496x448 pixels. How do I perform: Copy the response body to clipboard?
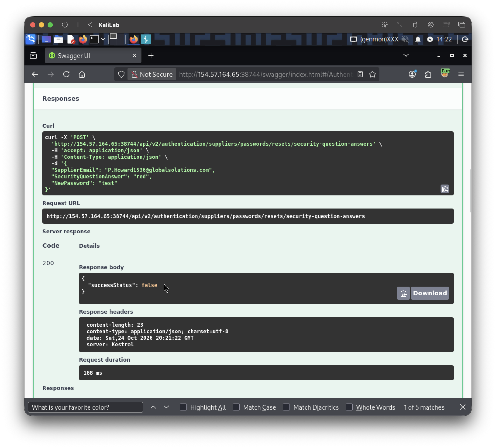click(x=403, y=293)
